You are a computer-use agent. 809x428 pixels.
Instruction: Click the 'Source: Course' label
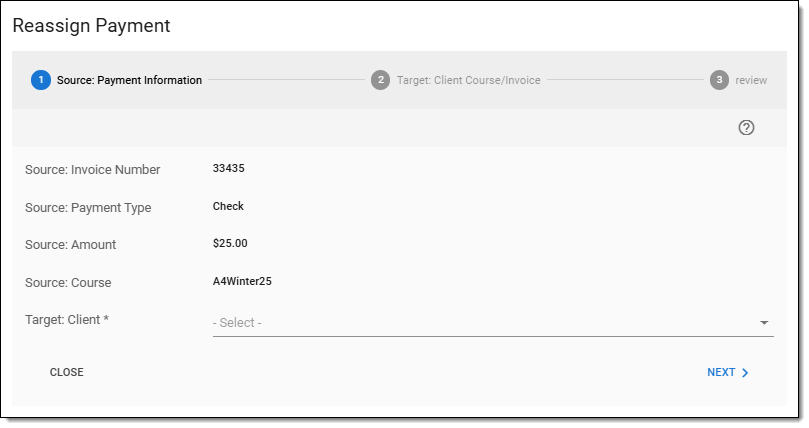[68, 283]
